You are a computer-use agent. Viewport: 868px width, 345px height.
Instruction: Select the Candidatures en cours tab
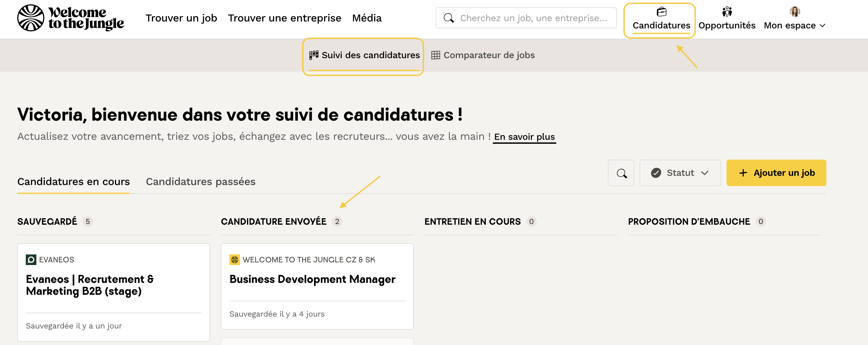[x=73, y=182]
